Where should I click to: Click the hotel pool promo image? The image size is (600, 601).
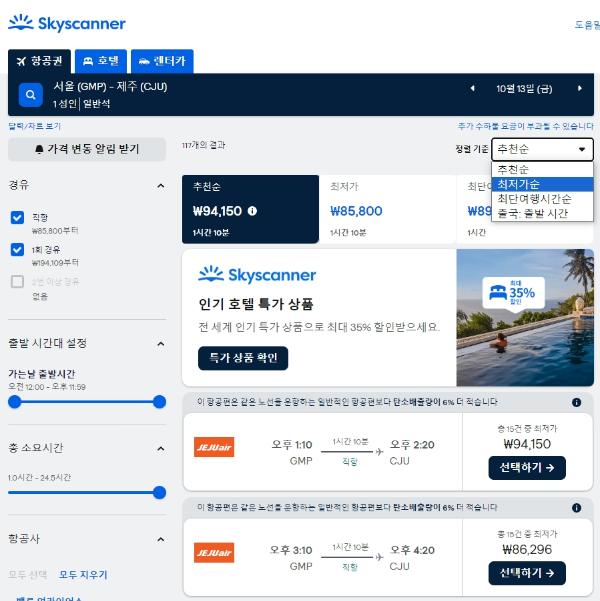pos(525,317)
